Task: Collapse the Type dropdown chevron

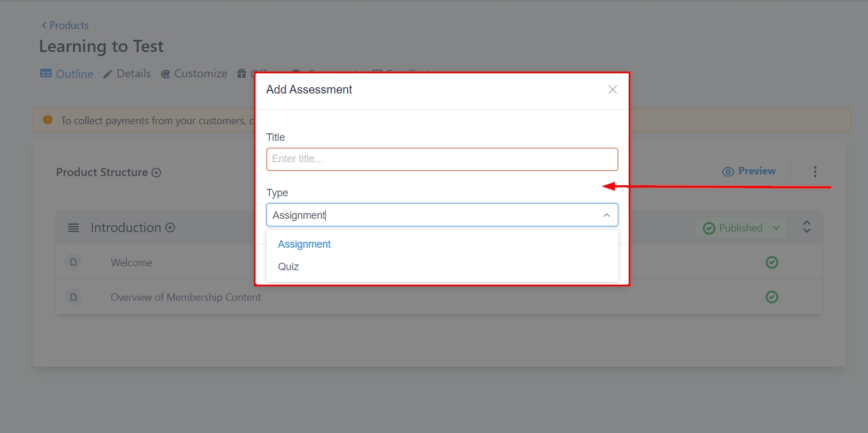Action: pyautogui.click(x=606, y=215)
